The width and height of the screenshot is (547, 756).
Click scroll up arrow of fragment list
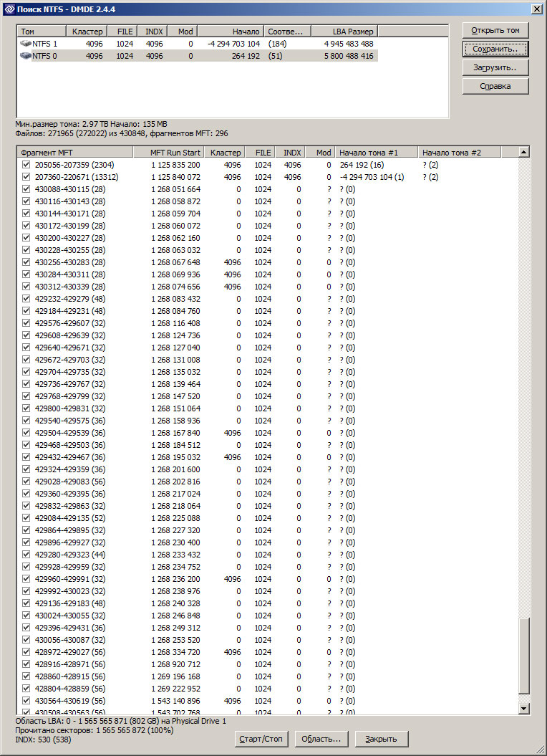point(524,152)
